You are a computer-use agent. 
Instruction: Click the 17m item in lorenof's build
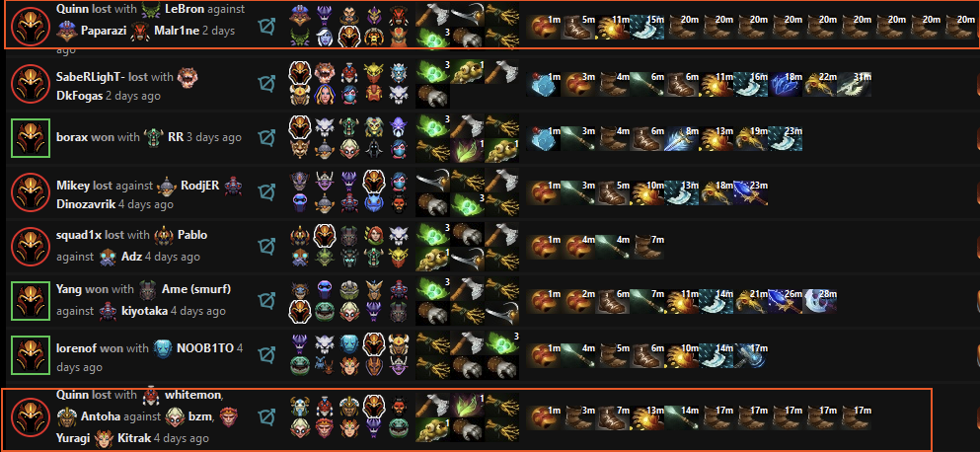point(751,355)
